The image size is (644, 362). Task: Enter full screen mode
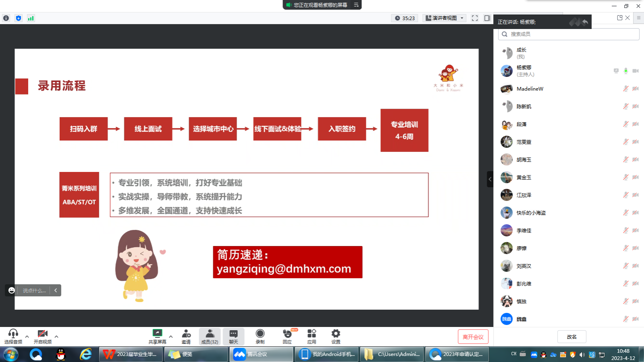(475, 18)
